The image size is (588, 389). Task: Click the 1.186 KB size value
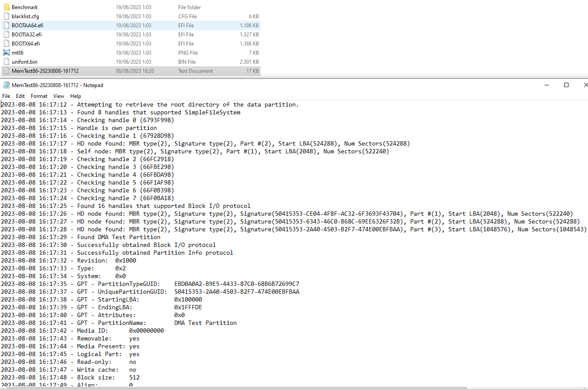point(249,26)
